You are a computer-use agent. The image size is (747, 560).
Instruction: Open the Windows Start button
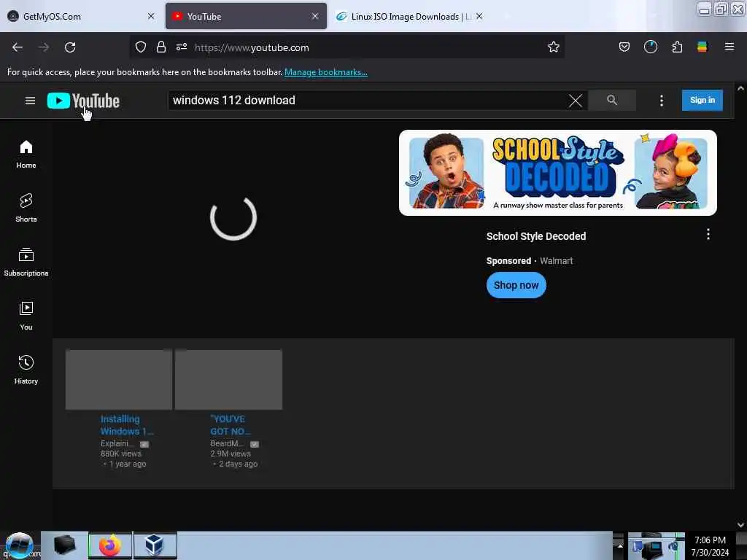coord(20,545)
